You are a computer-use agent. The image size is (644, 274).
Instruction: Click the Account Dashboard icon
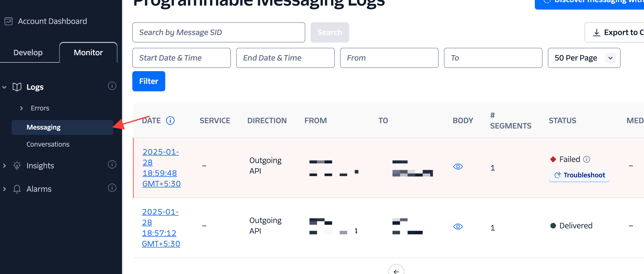pos(9,21)
